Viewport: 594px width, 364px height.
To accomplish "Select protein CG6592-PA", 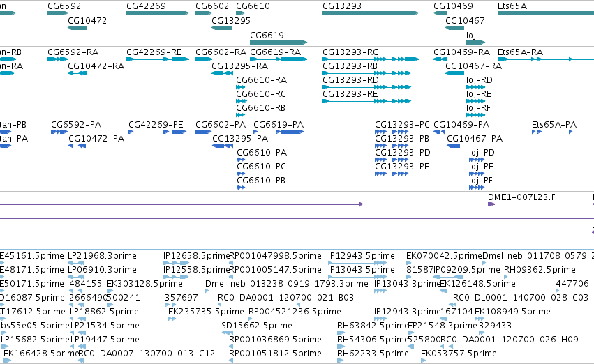I will click(x=76, y=125).
